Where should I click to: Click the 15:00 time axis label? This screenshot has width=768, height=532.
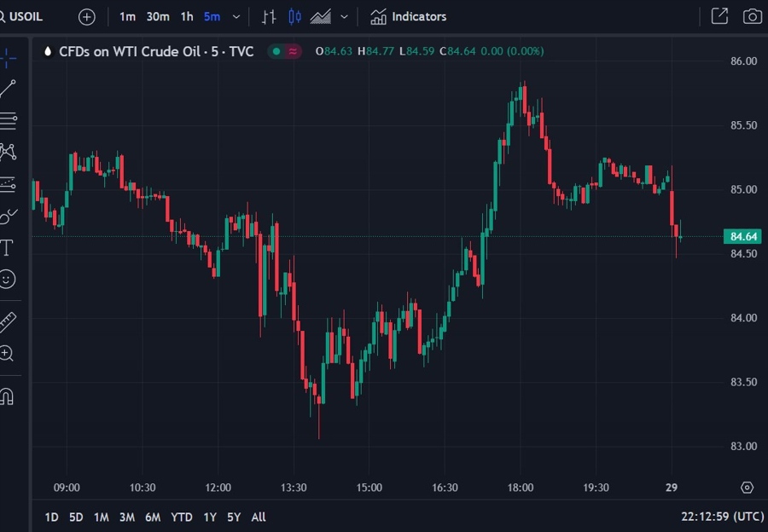tap(369, 488)
